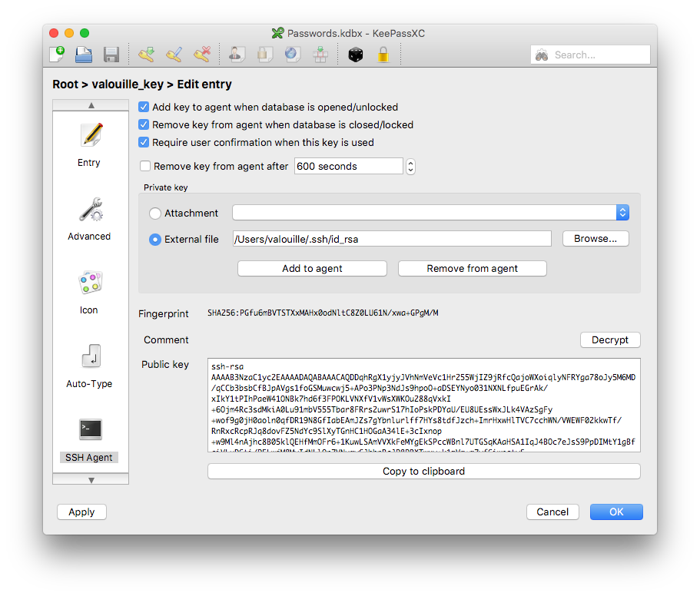700x596 pixels.
Task: Adjust the 600 seconds stepper arrows
Action: point(411,167)
